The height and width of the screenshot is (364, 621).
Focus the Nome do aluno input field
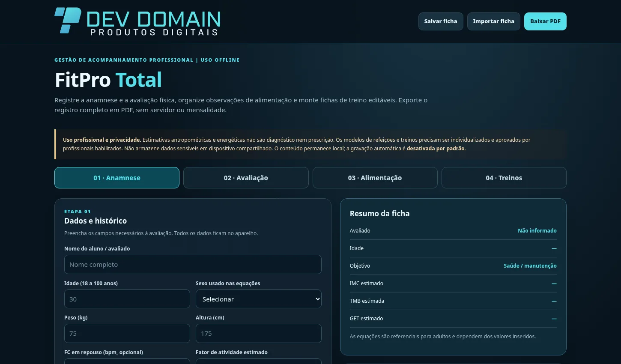[x=193, y=265]
